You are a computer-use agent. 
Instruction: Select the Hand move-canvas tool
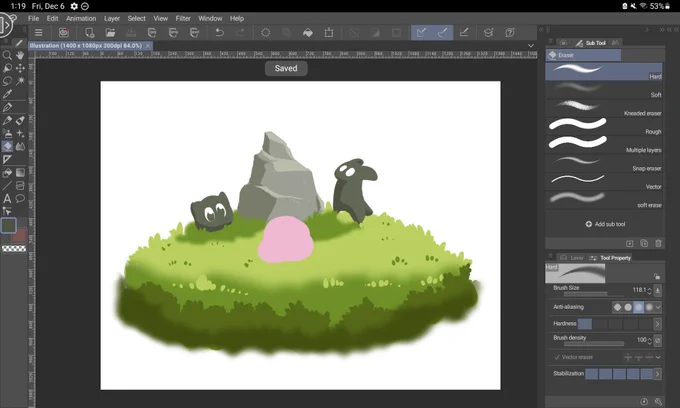coord(20,55)
